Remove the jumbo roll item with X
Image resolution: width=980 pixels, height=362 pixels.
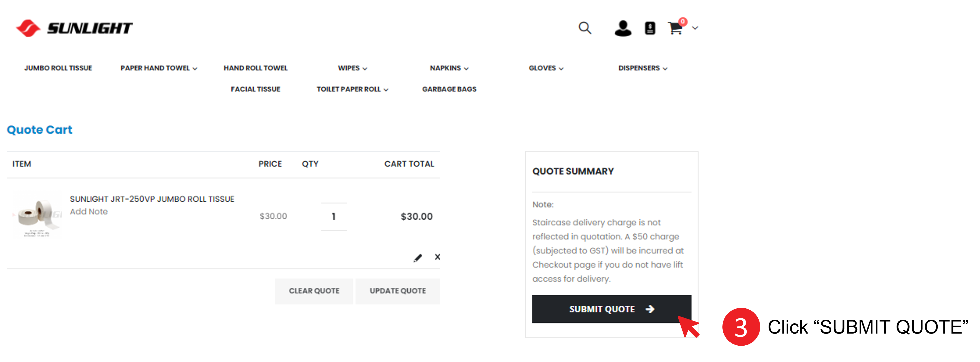pos(438,257)
